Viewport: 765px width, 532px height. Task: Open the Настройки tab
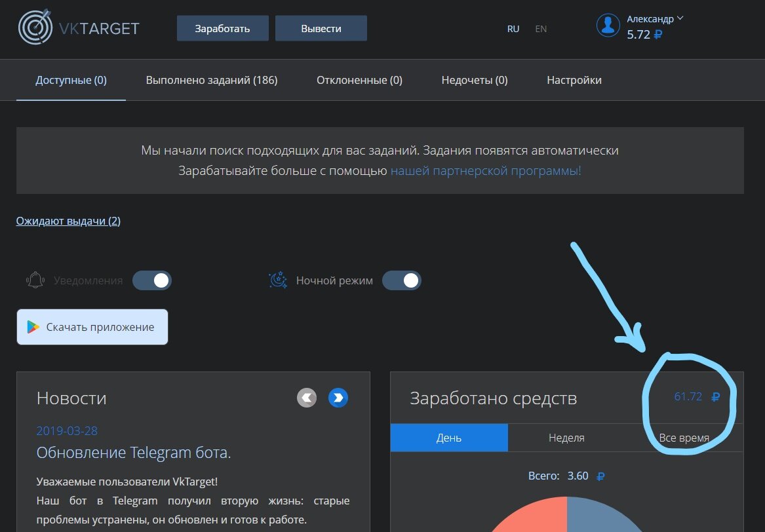tap(574, 80)
